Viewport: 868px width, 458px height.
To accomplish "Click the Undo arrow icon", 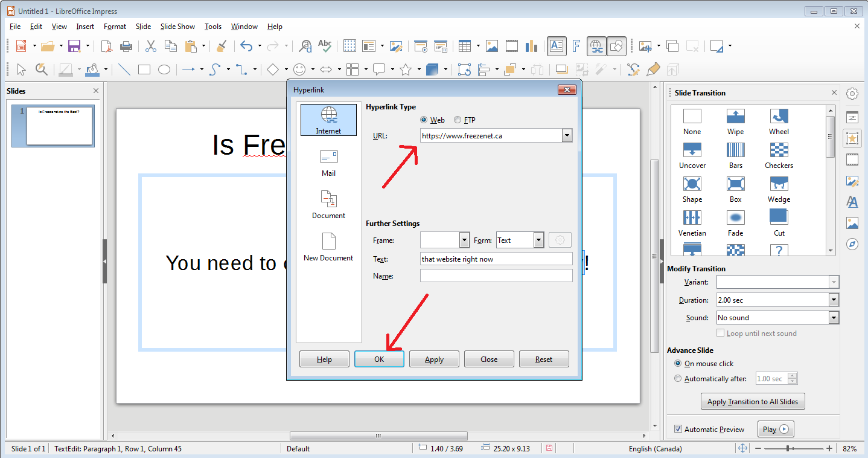I will click(x=246, y=46).
